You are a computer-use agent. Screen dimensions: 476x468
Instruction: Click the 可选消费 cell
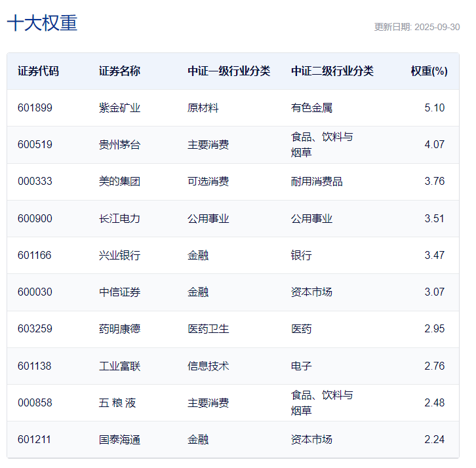pyautogui.click(x=208, y=181)
